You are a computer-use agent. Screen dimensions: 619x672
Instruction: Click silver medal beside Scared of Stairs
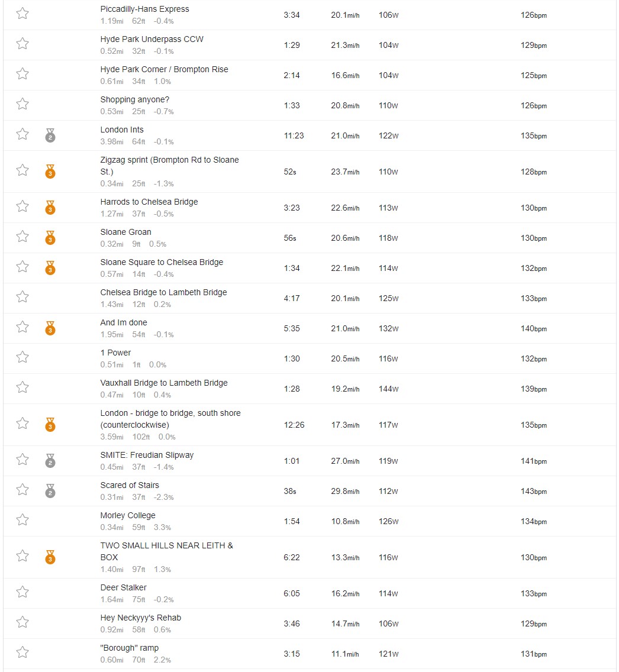tap(50, 491)
